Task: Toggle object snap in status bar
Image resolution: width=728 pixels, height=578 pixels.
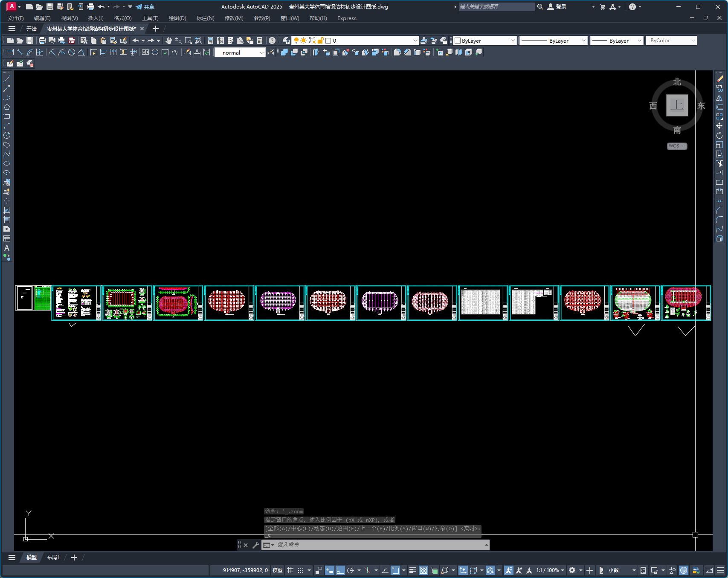Action: tap(395, 570)
